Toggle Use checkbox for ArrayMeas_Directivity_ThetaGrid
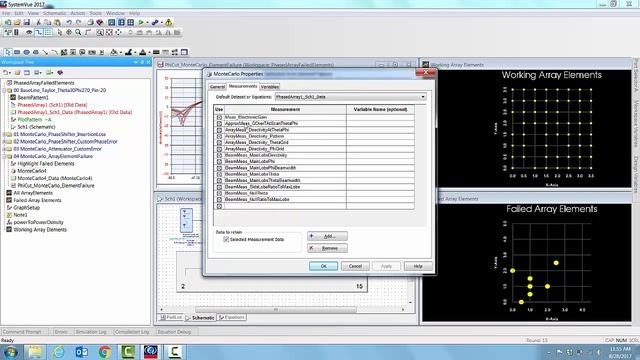Viewport: 640px width, 360px height. tap(219, 142)
